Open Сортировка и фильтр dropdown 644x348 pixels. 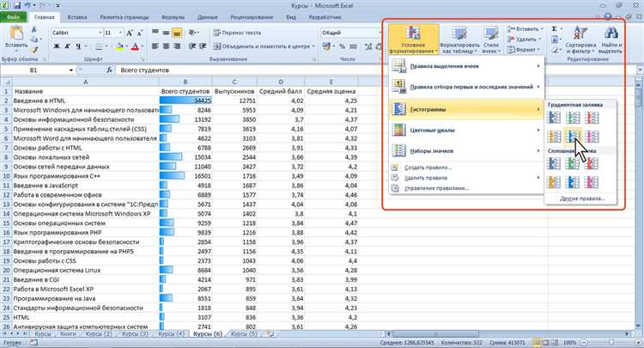(x=580, y=40)
